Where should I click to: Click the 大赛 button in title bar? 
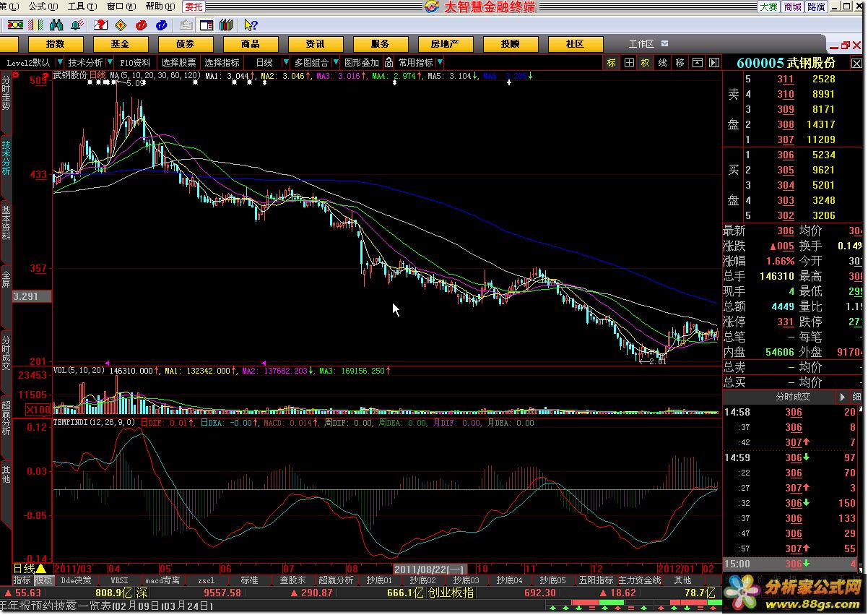click(x=768, y=7)
